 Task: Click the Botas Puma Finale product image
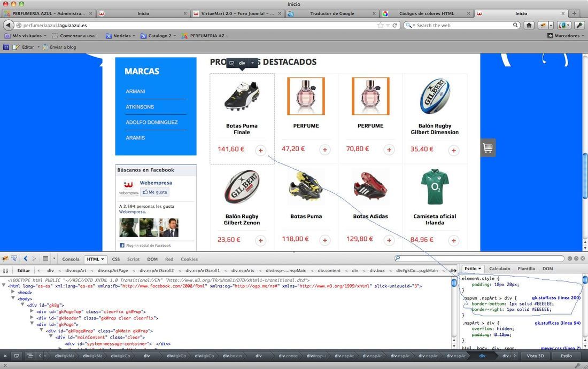[x=242, y=96]
